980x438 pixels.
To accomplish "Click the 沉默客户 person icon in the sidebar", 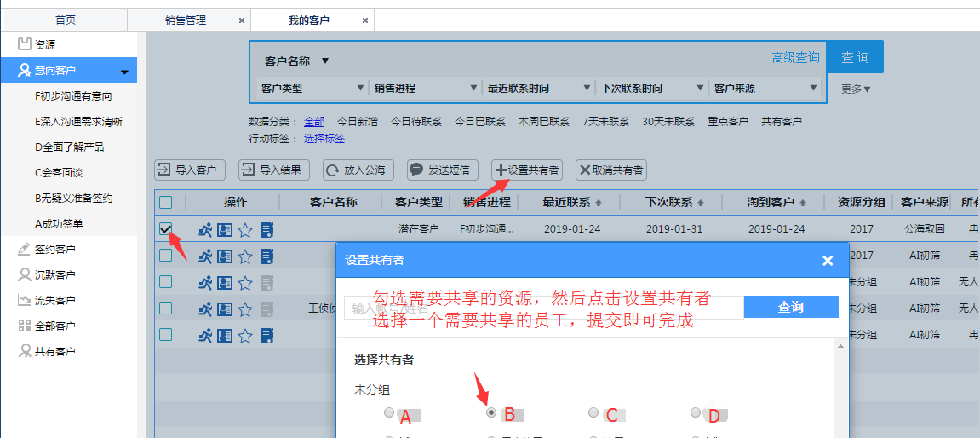I will tap(25, 274).
